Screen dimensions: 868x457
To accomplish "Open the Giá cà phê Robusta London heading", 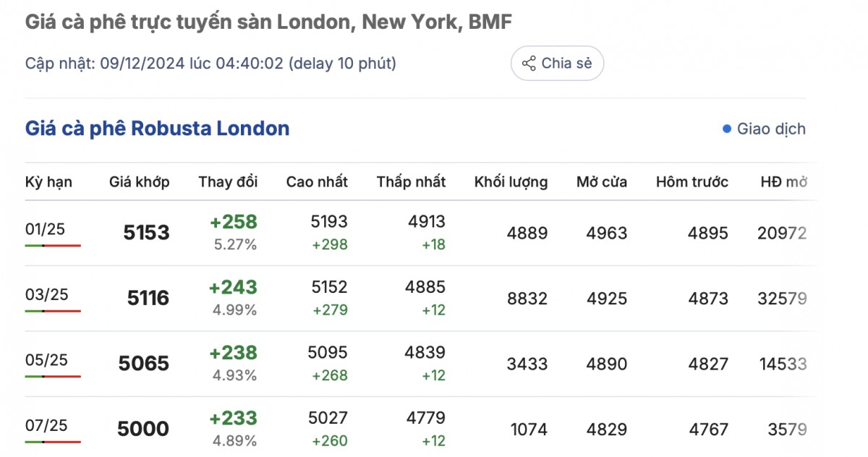I will click(157, 129).
